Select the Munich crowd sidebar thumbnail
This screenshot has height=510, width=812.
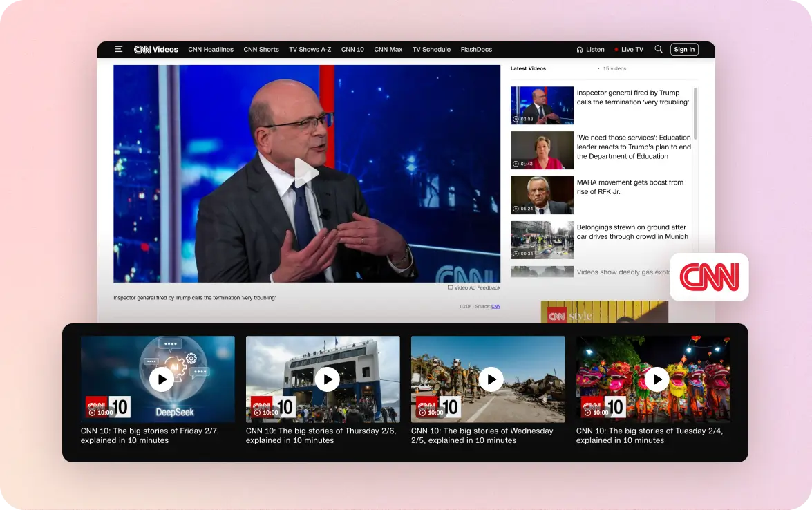tap(542, 240)
